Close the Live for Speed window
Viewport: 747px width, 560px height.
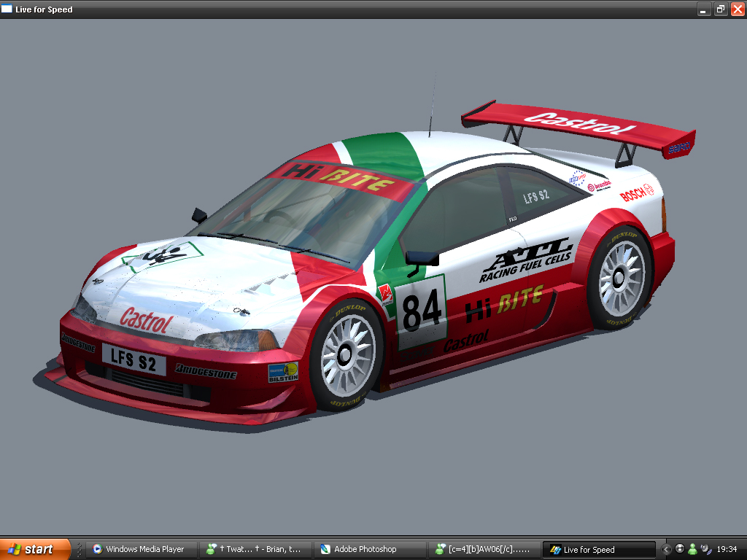pyautogui.click(x=738, y=9)
